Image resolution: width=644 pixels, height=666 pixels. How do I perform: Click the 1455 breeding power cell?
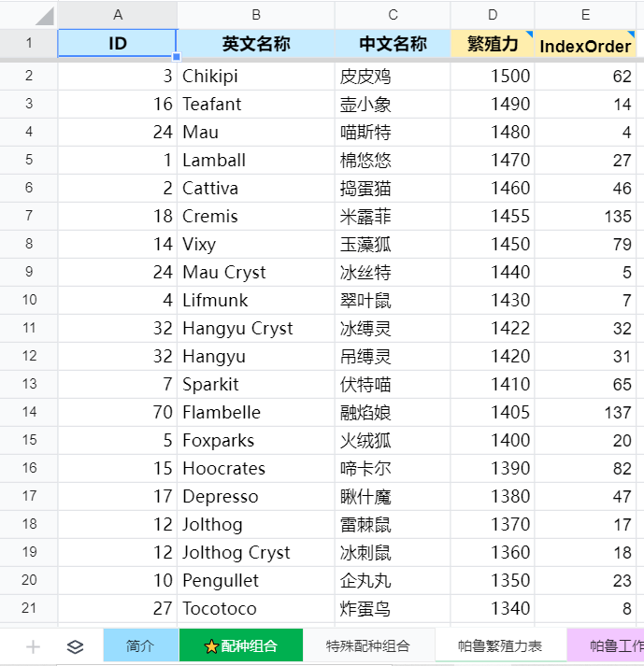click(x=493, y=216)
